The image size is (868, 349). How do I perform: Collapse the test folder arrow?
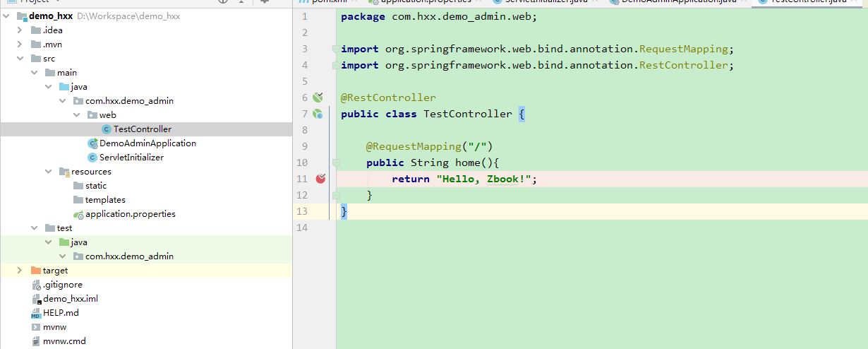[x=35, y=228]
